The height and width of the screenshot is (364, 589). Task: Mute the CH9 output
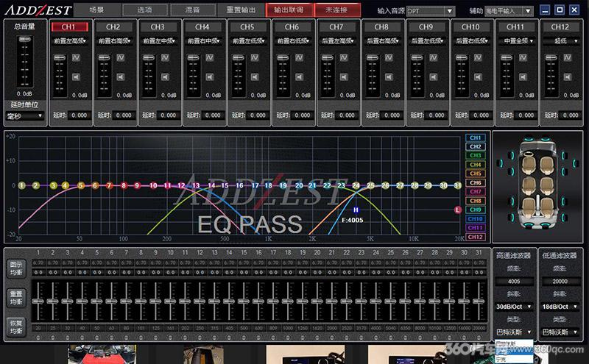(x=434, y=77)
